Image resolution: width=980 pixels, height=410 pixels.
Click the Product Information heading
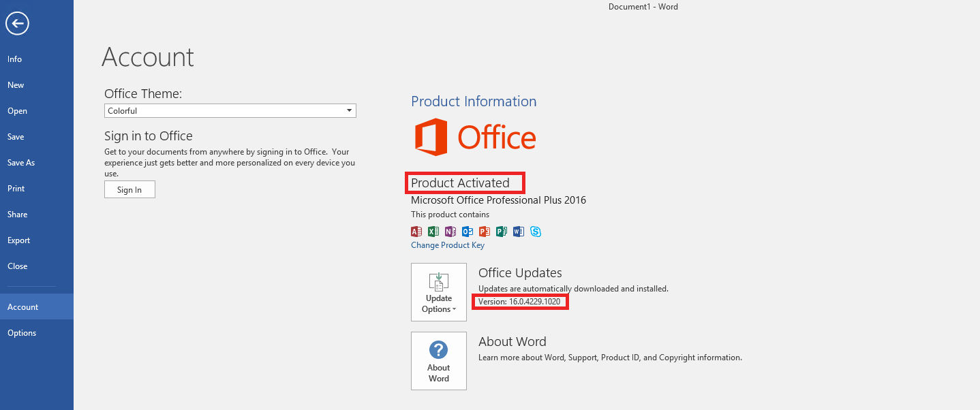tap(474, 101)
